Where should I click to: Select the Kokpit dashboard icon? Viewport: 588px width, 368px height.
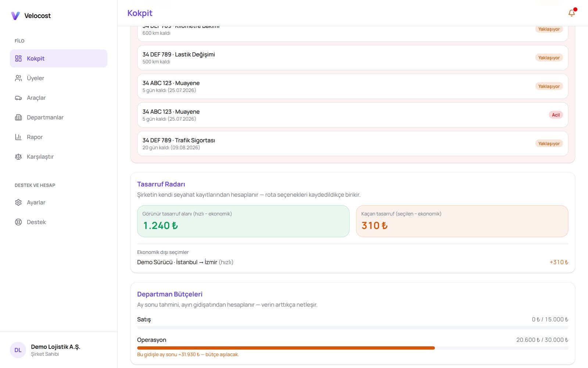(x=18, y=59)
